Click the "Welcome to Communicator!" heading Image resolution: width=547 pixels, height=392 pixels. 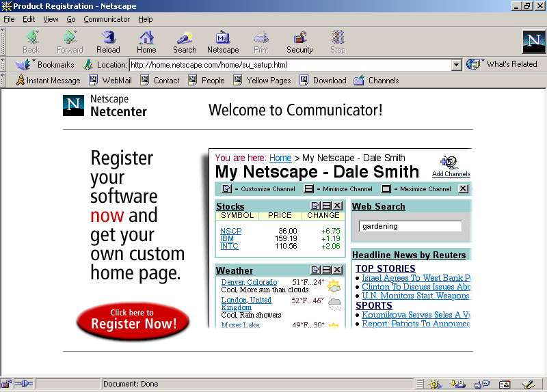[295, 110]
